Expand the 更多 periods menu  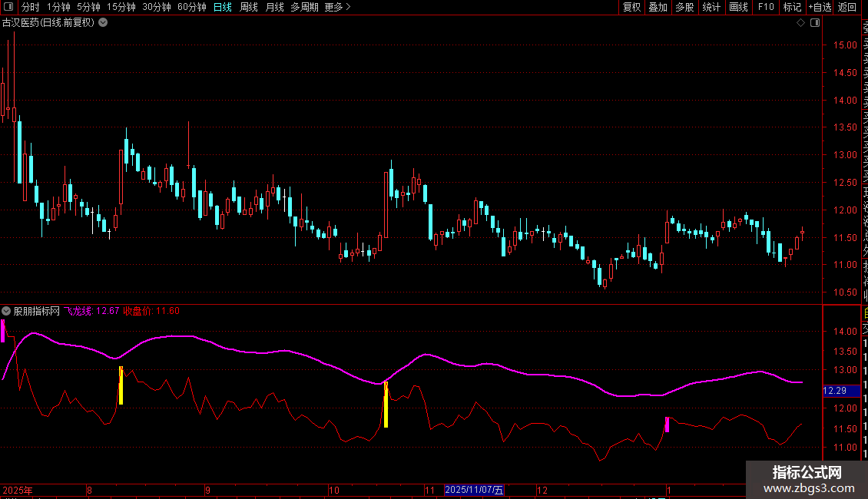338,7
